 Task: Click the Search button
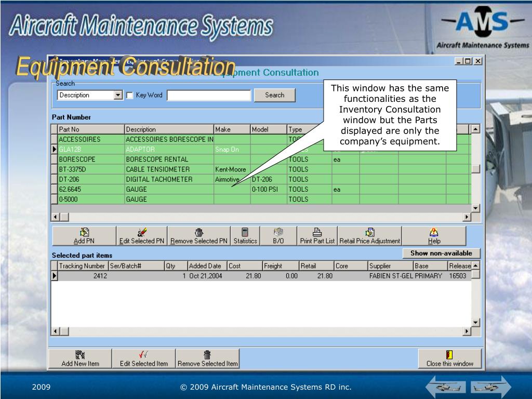275,95
